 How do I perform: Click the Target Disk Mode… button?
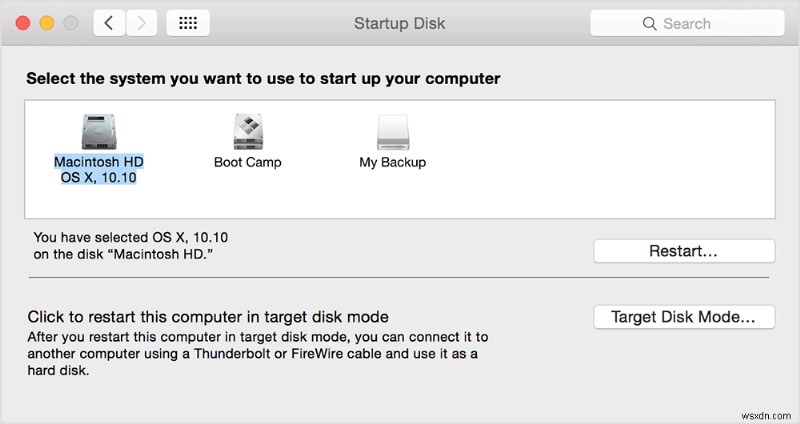tap(684, 317)
